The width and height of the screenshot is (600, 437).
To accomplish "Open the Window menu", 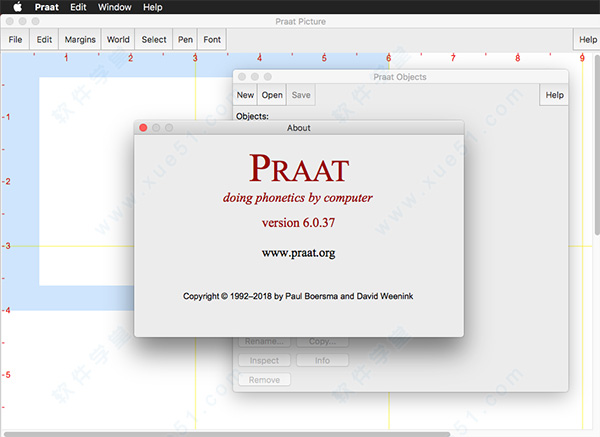I will click(x=114, y=7).
